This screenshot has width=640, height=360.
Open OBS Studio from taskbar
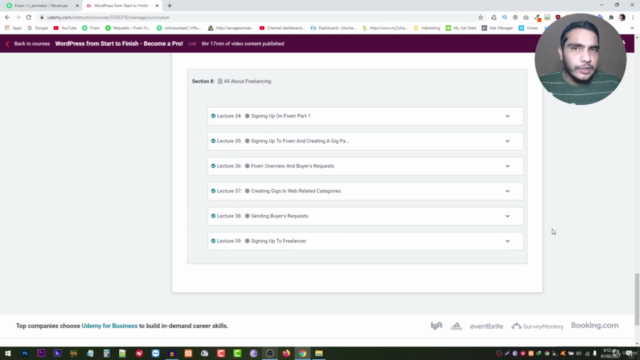270,353
